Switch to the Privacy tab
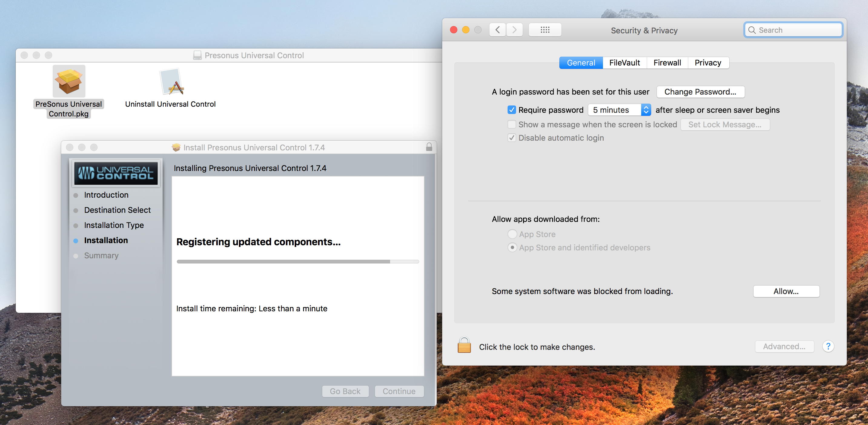 pyautogui.click(x=709, y=62)
